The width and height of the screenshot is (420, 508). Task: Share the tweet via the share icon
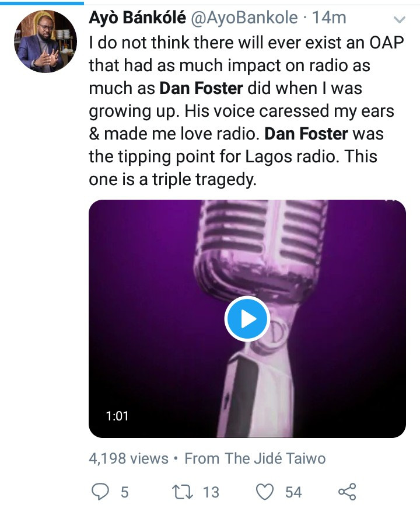(347, 492)
